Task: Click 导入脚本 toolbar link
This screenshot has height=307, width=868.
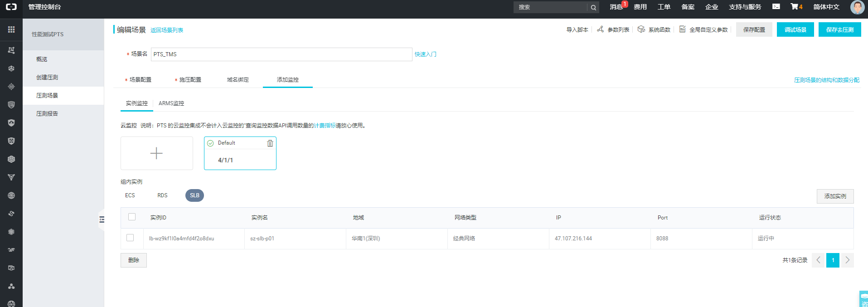Action: pos(577,30)
